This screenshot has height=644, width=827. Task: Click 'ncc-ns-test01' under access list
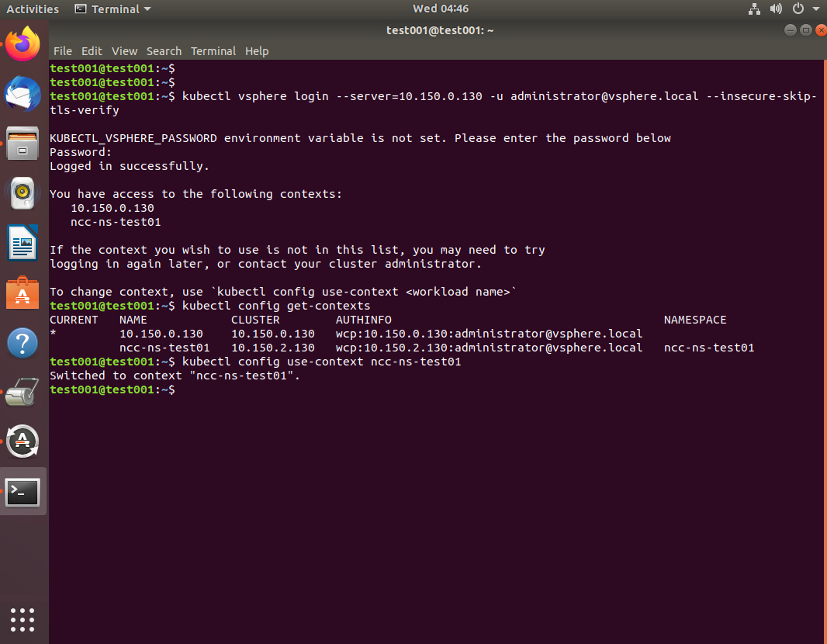tap(116, 222)
